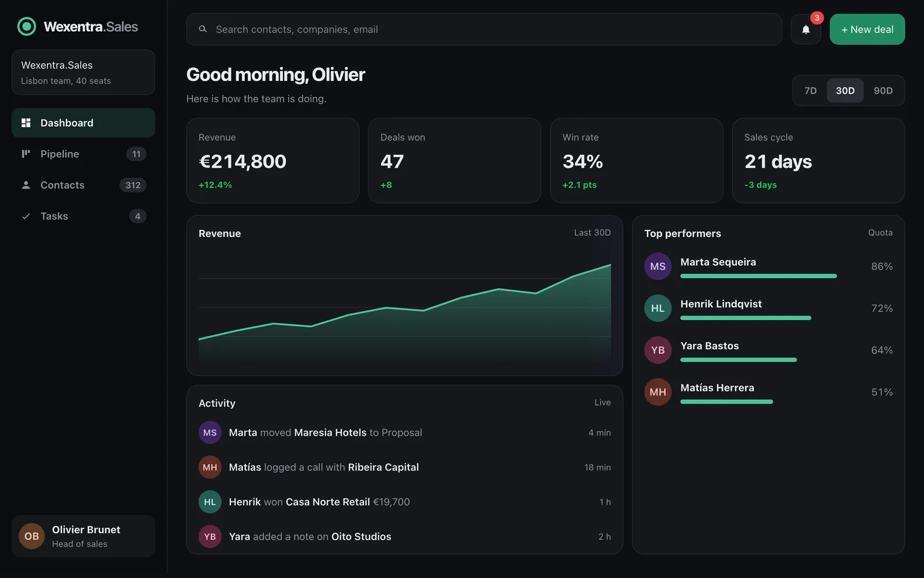Viewport: 924px width, 578px height.
Task: Click the red 3 notification badge
Action: [817, 18]
